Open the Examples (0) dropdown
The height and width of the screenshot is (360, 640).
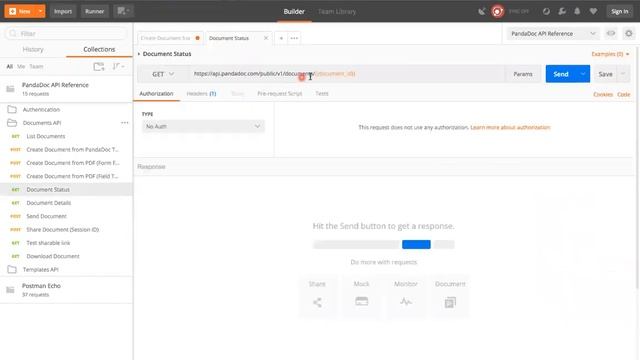pyautogui.click(x=610, y=54)
